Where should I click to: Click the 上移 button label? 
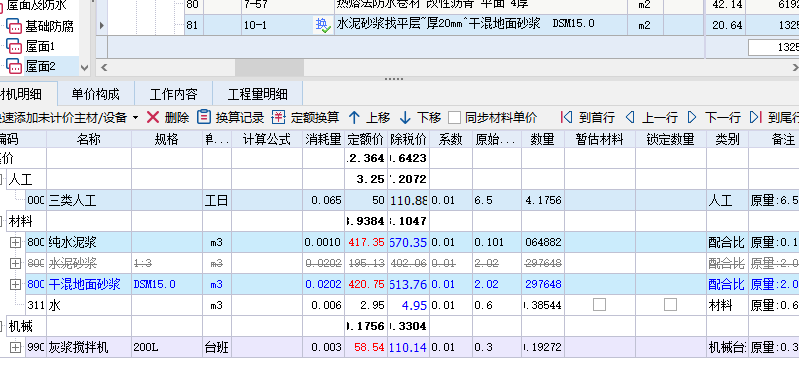coord(378,118)
